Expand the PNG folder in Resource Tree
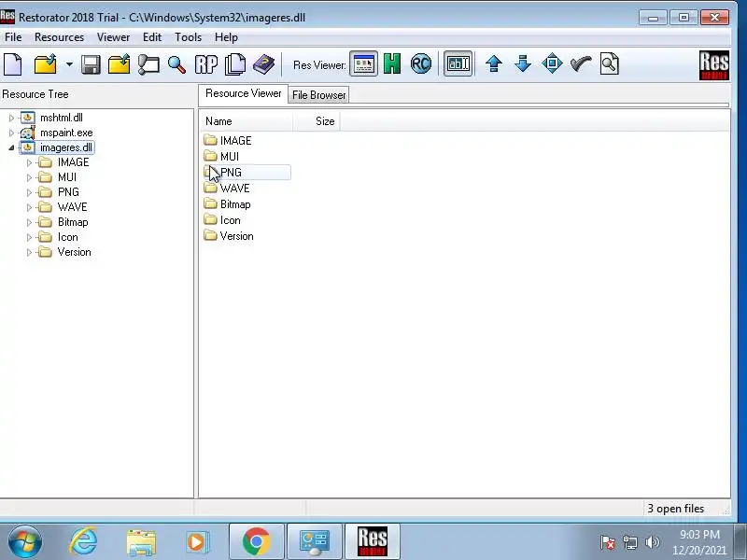This screenshot has height=560, width=747. (x=29, y=192)
